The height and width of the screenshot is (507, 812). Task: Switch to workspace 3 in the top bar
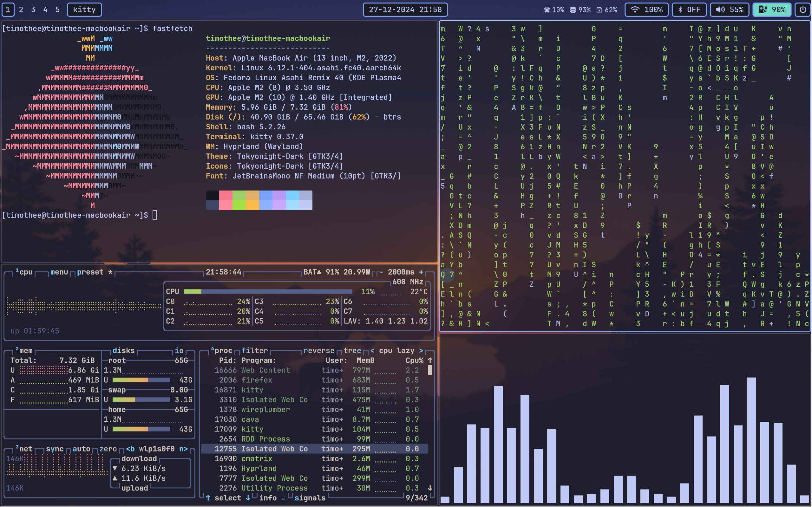point(33,10)
